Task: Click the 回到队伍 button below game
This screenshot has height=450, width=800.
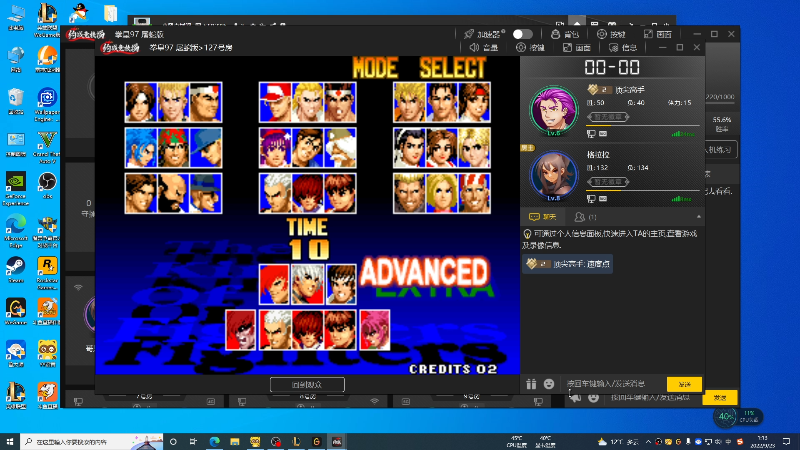Action: [307, 384]
